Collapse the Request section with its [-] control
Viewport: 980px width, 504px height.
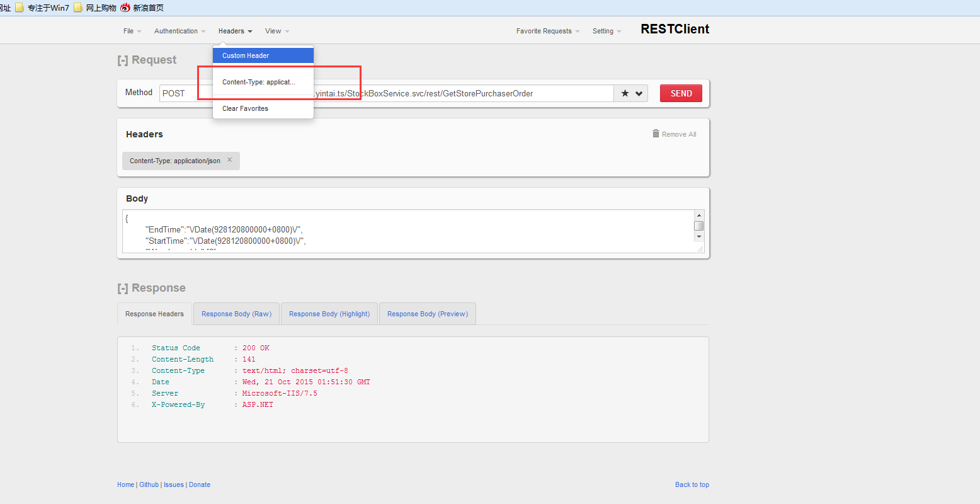tap(122, 60)
